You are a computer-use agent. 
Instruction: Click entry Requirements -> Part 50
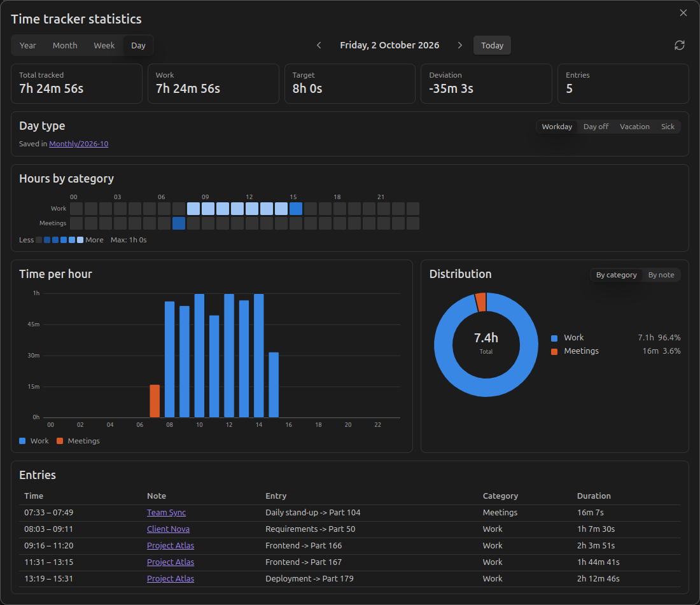311,529
